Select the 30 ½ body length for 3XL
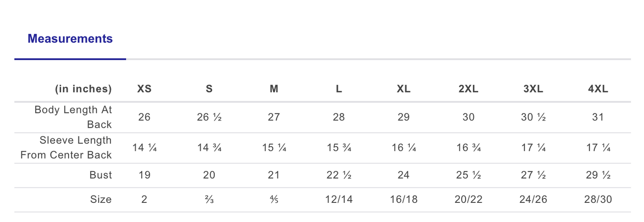644x222 pixels. pyautogui.click(x=533, y=117)
